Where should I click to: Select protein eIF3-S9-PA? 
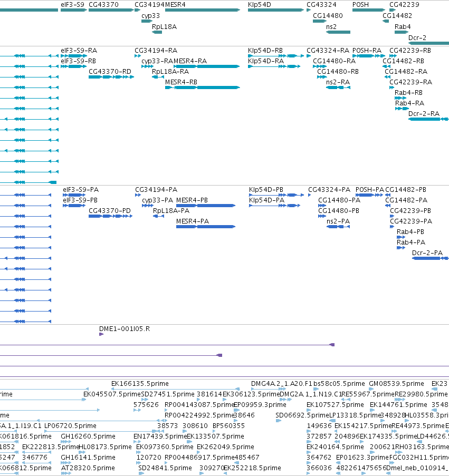[74, 195]
